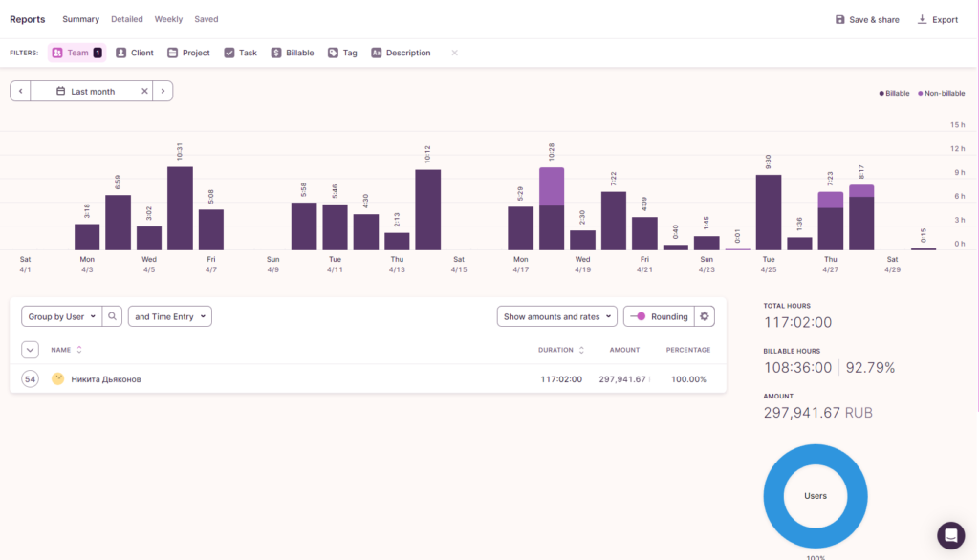
Task: Open the and Time Entry dropdown
Action: pos(169,316)
